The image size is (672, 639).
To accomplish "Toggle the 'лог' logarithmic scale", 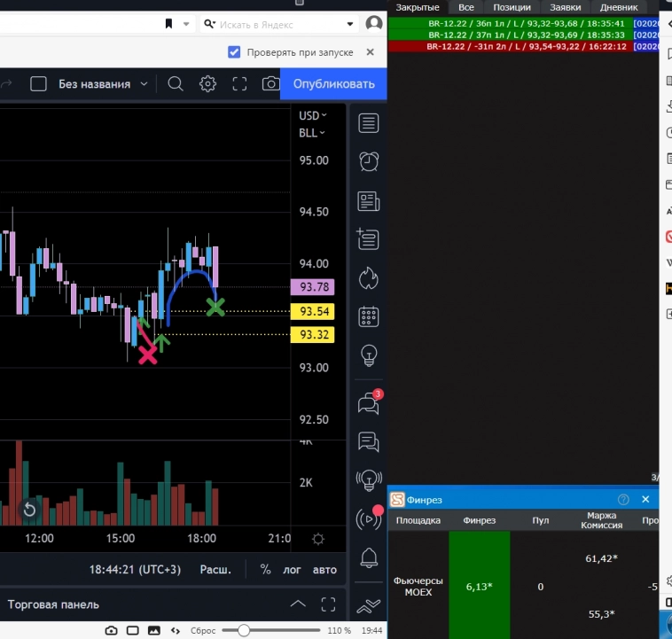I will point(292,570).
